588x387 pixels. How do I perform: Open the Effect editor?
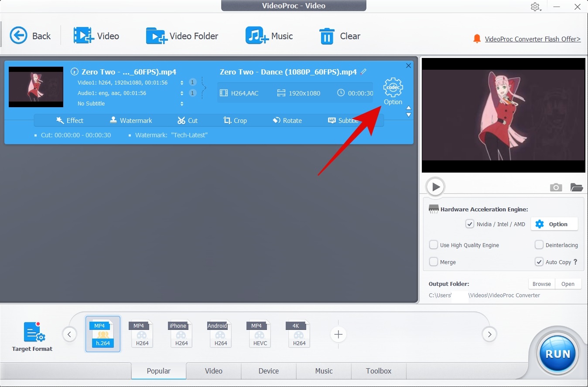(70, 120)
